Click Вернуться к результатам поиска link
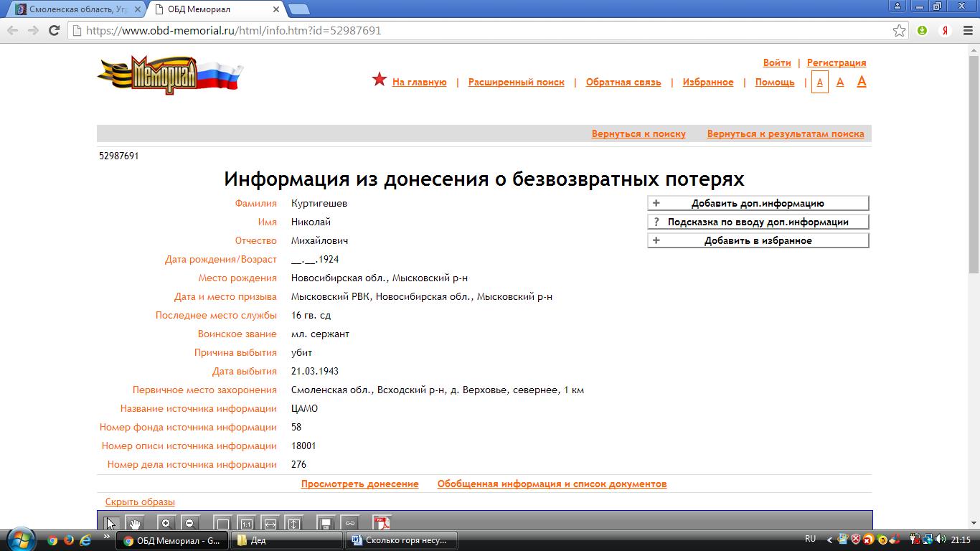The width and height of the screenshot is (980, 551). point(785,133)
